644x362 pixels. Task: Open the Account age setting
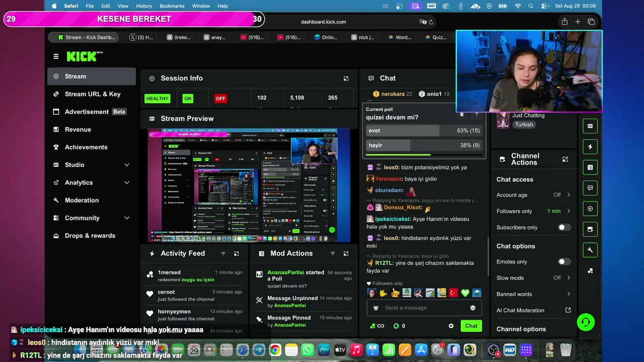click(x=533, y=195)
